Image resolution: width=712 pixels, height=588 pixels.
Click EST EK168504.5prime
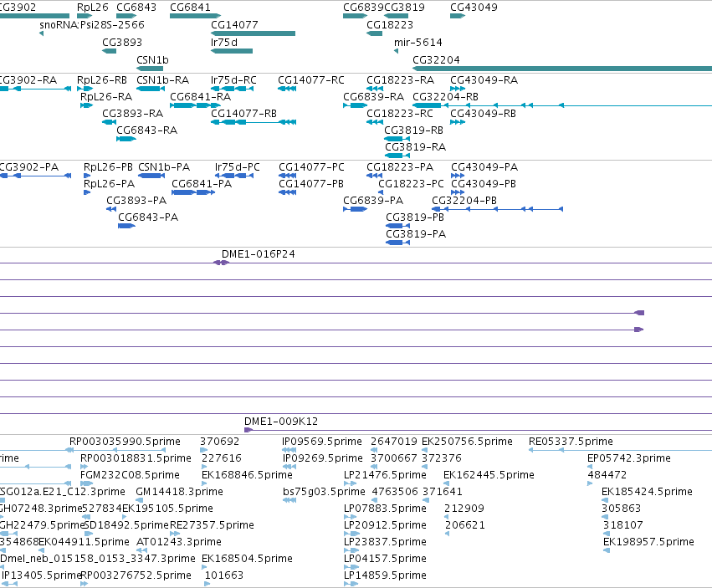(x=247, y=560)
